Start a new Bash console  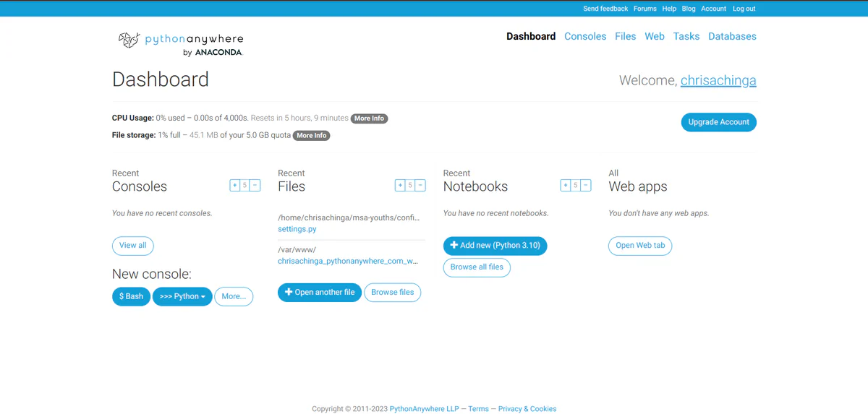(131, 296)
